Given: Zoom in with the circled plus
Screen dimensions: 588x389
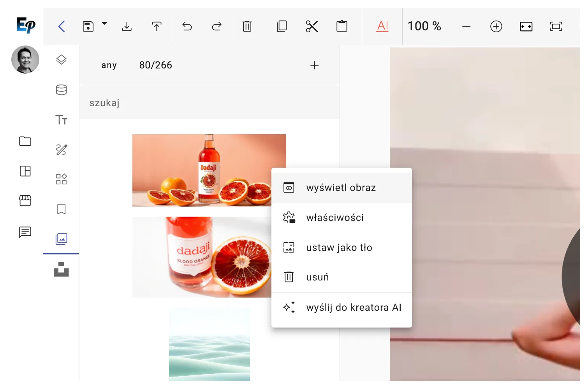Looking at the screenshot, I should coord(496,26).
